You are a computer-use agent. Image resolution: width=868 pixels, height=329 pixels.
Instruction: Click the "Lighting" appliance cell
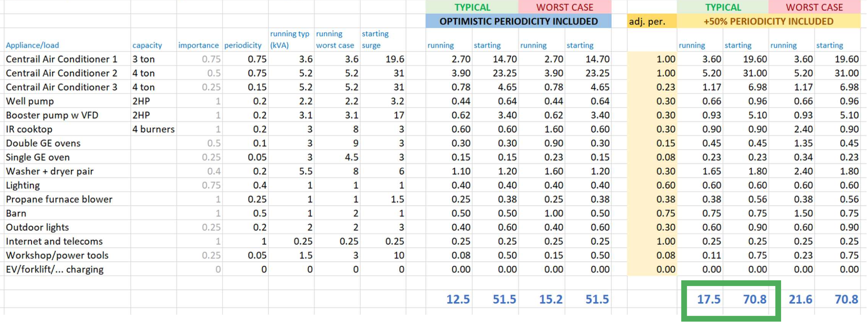coord(67,185)
